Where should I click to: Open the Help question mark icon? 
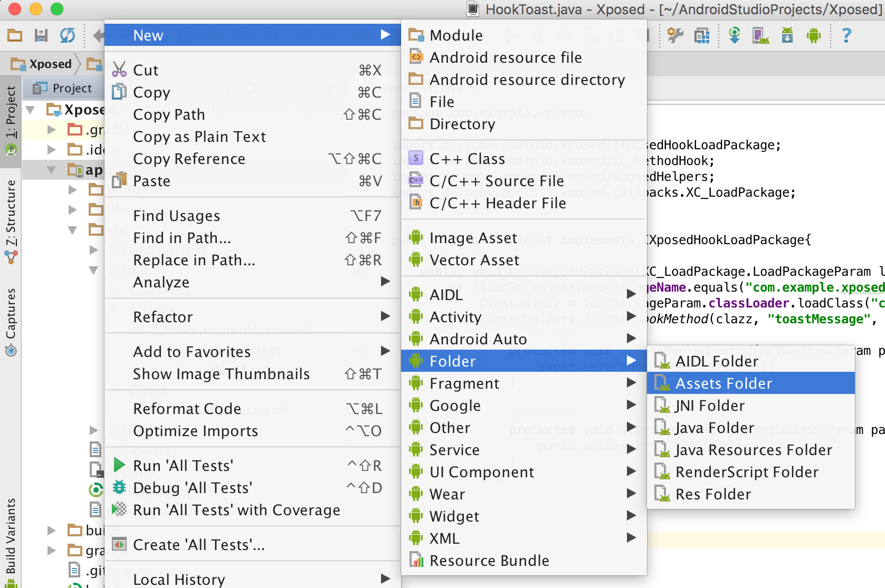pyautogui.click(x=846, y=35)
